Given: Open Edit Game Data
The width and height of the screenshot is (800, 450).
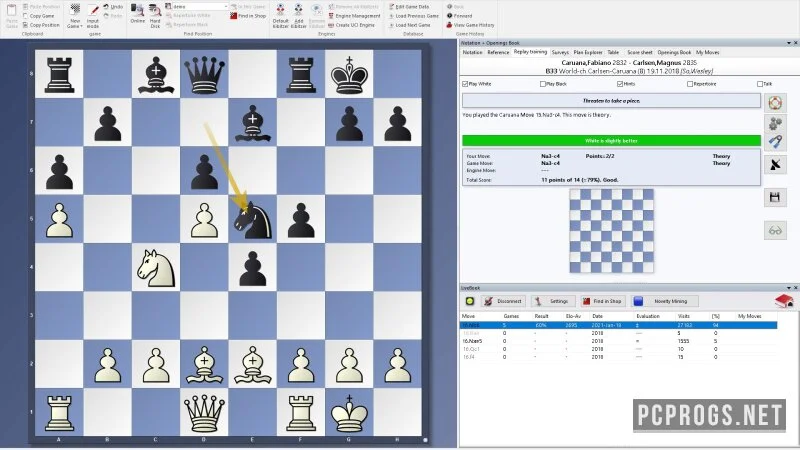Looking at the screenshot, I should [x=409, y=7].
